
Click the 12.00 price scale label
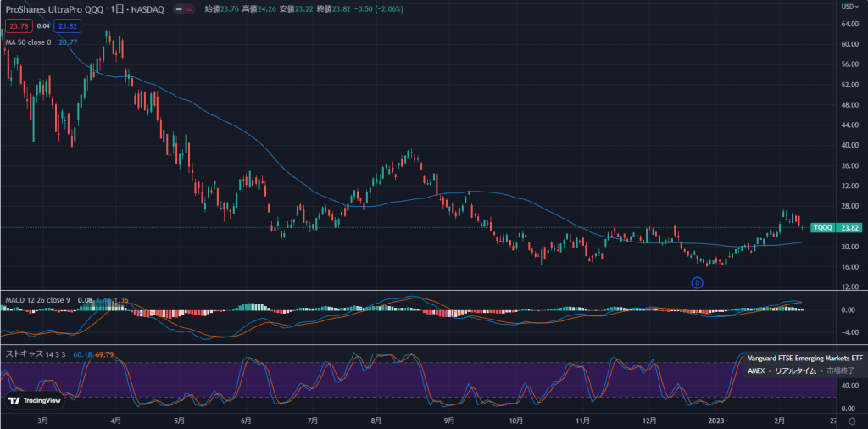(849, 287)
